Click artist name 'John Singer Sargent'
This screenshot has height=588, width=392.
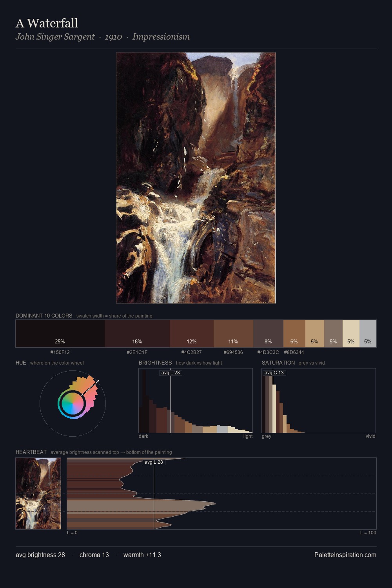pos(55,37)
